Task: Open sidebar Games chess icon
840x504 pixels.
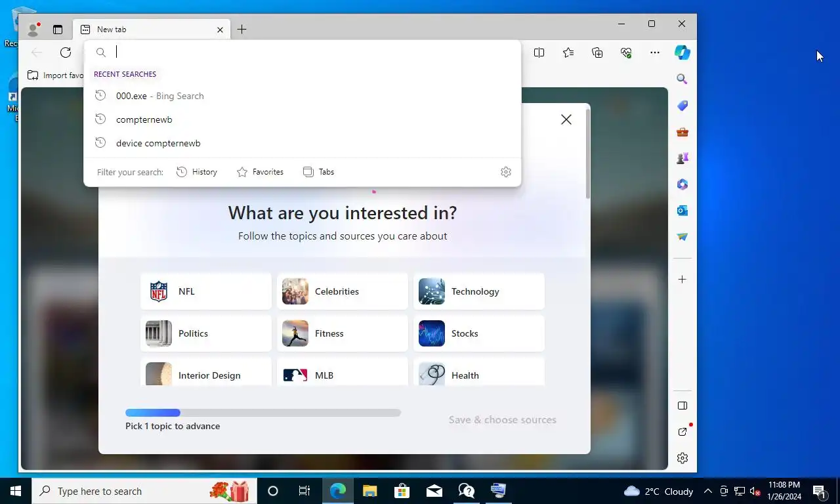Action: pos(682,158)
